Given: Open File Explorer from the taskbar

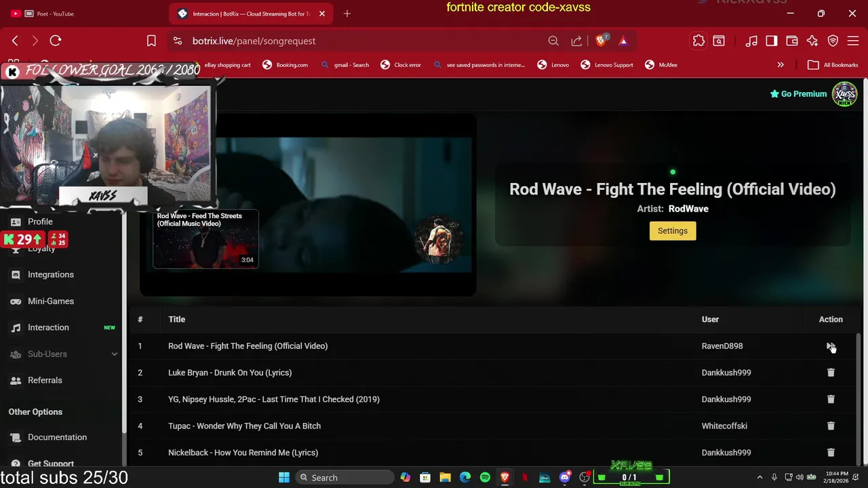Looking at the screenshot, I should point(445,477).
